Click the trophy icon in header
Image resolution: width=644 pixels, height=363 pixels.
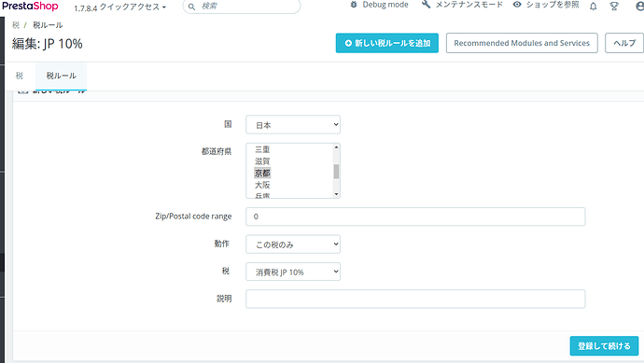[614, 7]
